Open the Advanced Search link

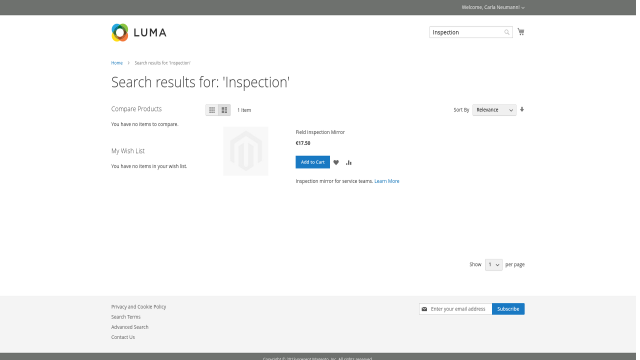tap(130, 327)
